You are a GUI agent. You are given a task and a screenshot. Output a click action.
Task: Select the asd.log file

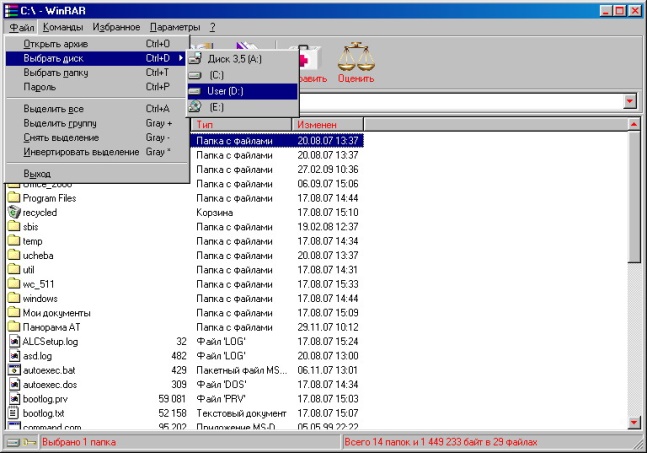(x=38, y=356)
